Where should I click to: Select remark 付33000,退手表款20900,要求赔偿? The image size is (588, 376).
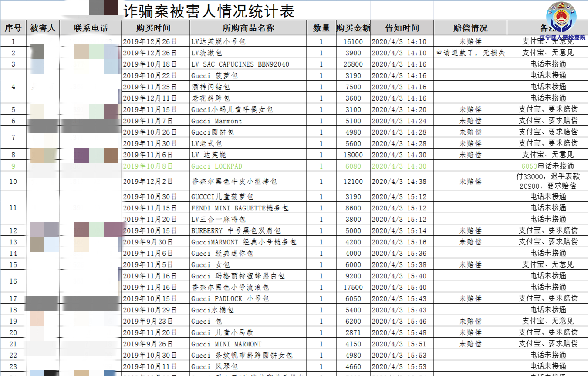pyautogui.click(x=548, y=181)
